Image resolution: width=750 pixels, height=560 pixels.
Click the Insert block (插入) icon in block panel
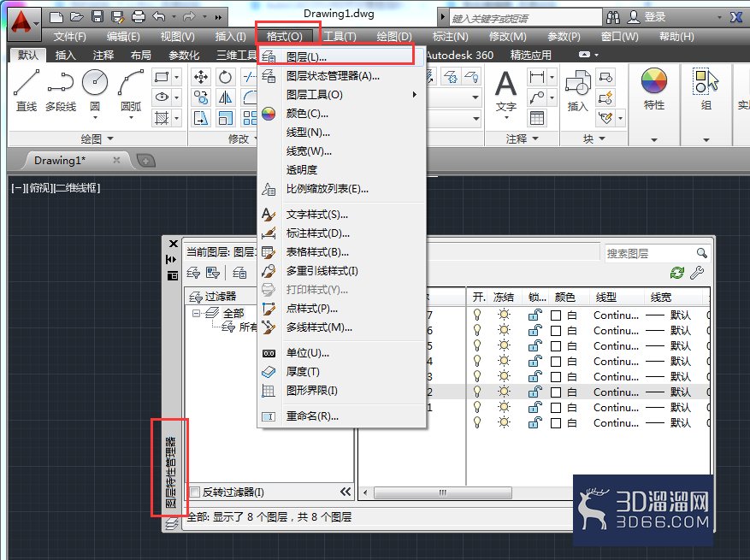click(x=577, y=91)
